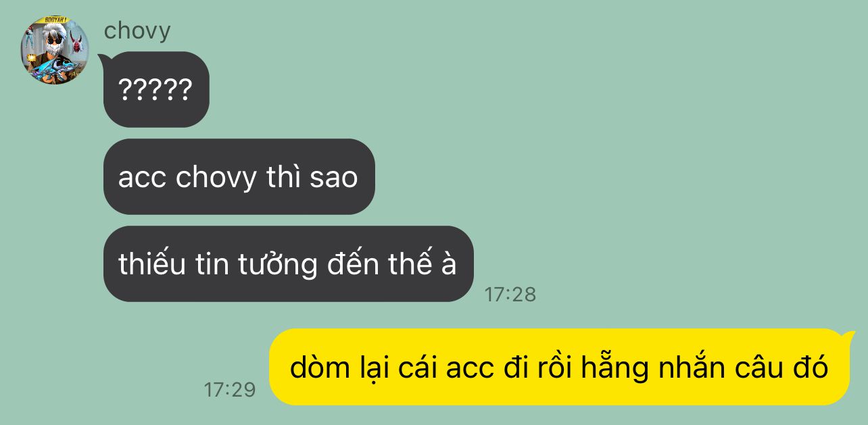The width and height of the screenshot is (868, 425).
Task: Click the blue gun in the avatar
Action: (x=55, y=68)
